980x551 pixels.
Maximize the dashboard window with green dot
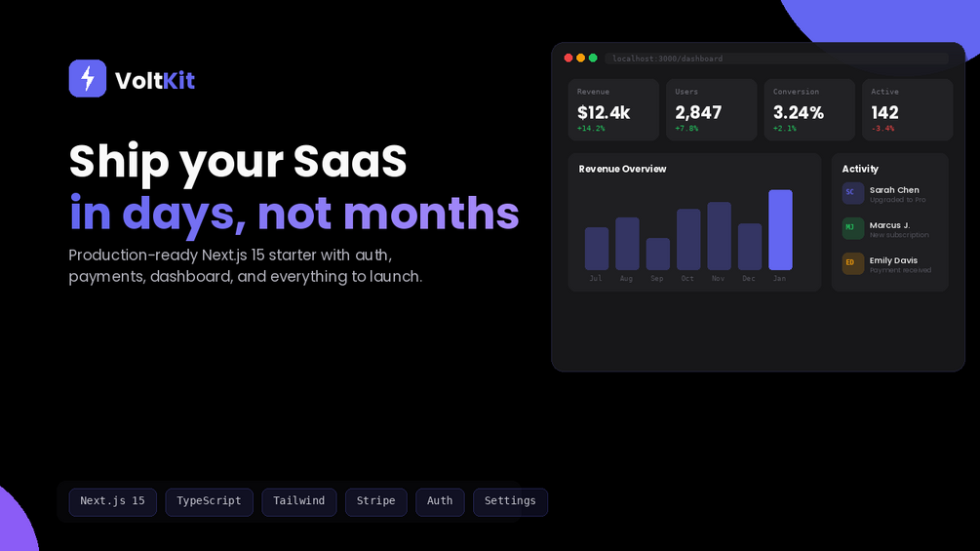coord(593,59)
